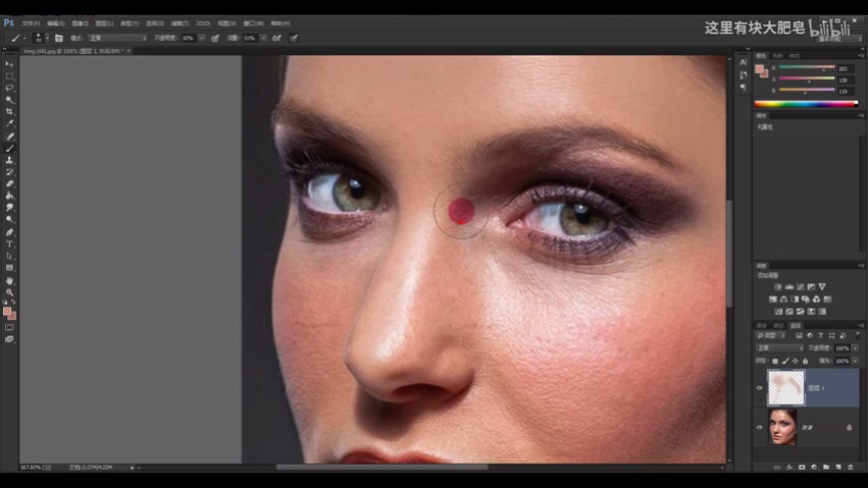The width and height of the screenshot is (868, 488).
Task: Click the add layer style fx button
Action: click(x=788, y=466)
